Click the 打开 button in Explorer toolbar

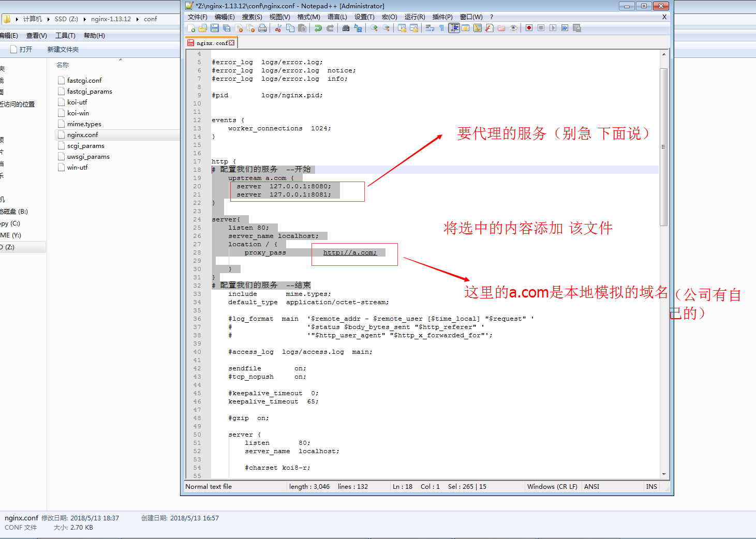[21, 50]
